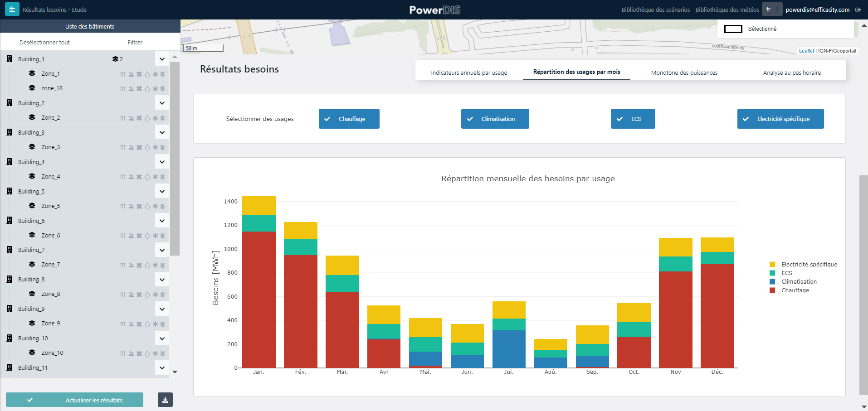
Task: Expand Building_11 with its chevron
Action: coord(162,367)
